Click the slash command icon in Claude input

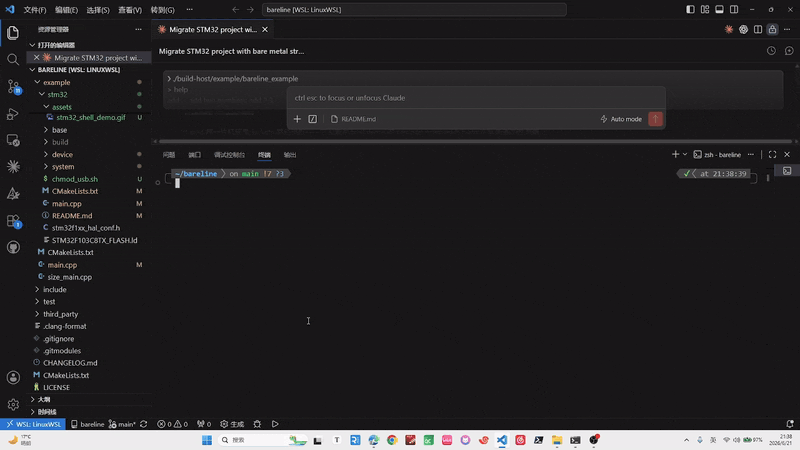pos(312,119)
